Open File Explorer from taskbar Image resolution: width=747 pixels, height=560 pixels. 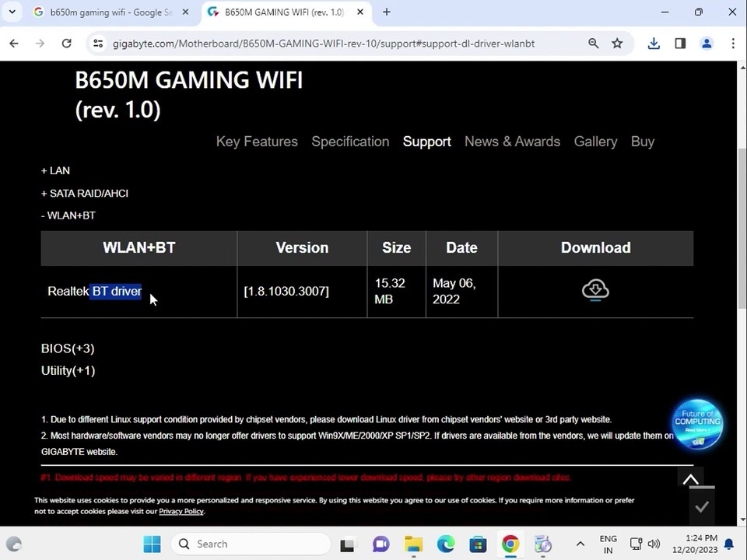click(413, 544)
